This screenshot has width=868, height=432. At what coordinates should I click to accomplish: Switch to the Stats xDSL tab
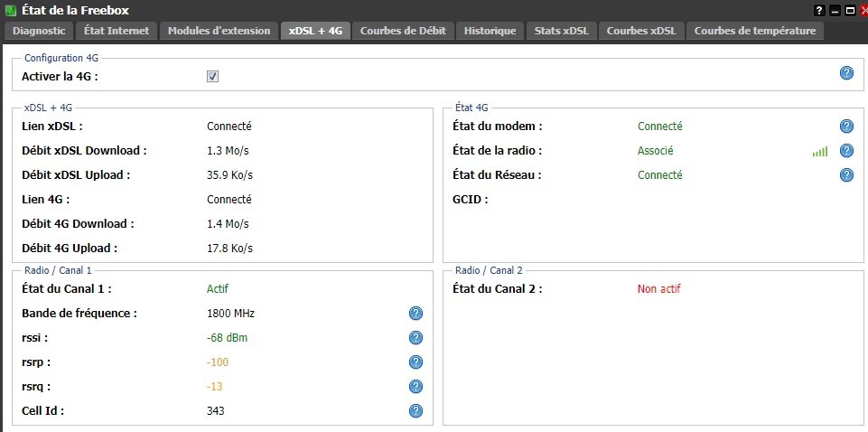pos(561,31)
